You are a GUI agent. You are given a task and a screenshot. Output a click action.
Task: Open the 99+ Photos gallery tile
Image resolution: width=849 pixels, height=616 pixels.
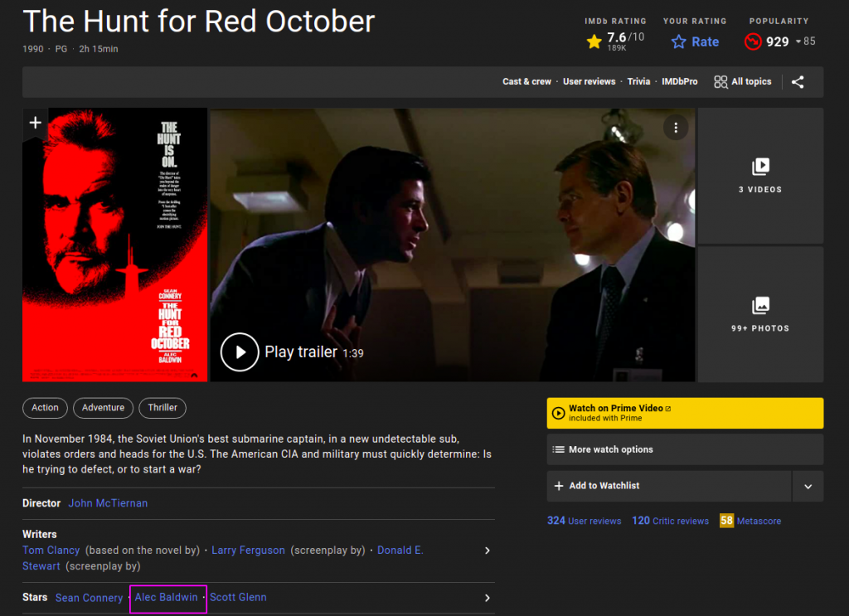(760, 314)
